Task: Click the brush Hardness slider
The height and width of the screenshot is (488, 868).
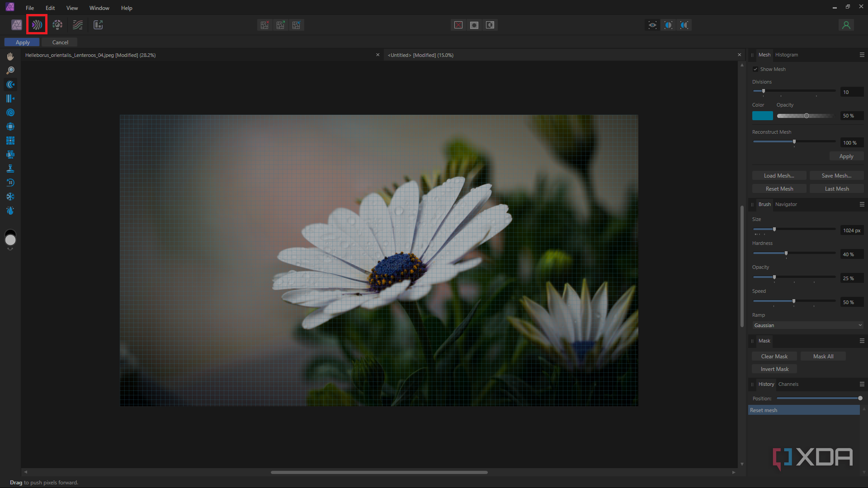Action: 794,253
